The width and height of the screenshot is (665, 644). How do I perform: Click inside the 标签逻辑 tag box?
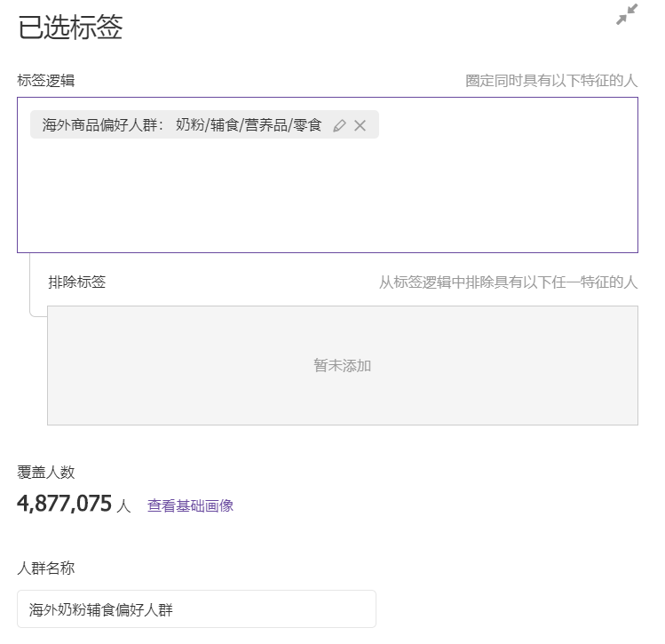point(328,175)
